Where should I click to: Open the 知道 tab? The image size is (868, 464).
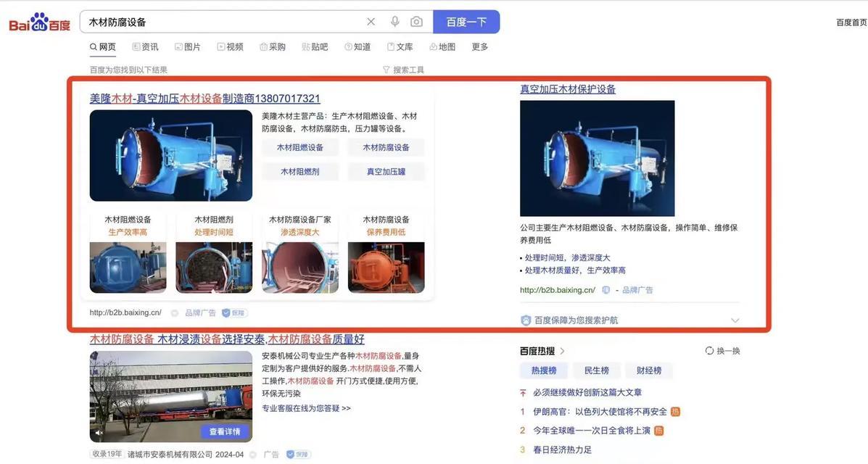357,47
